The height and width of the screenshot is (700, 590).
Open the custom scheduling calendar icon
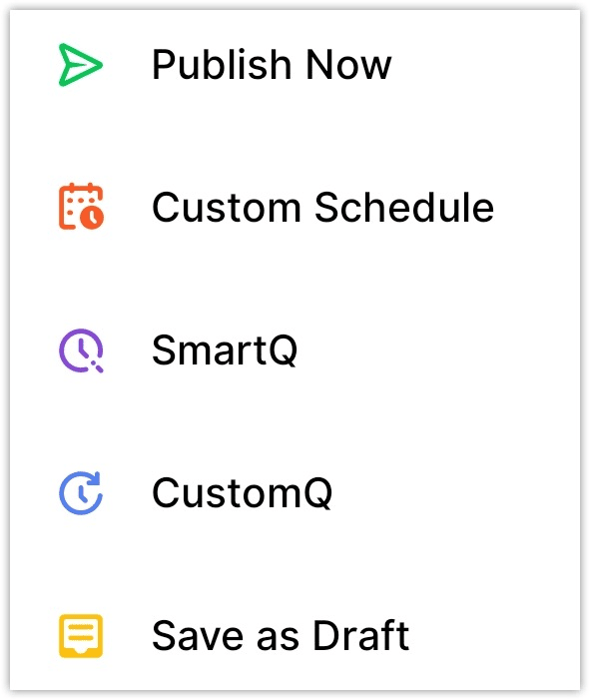tap(81, 207)
